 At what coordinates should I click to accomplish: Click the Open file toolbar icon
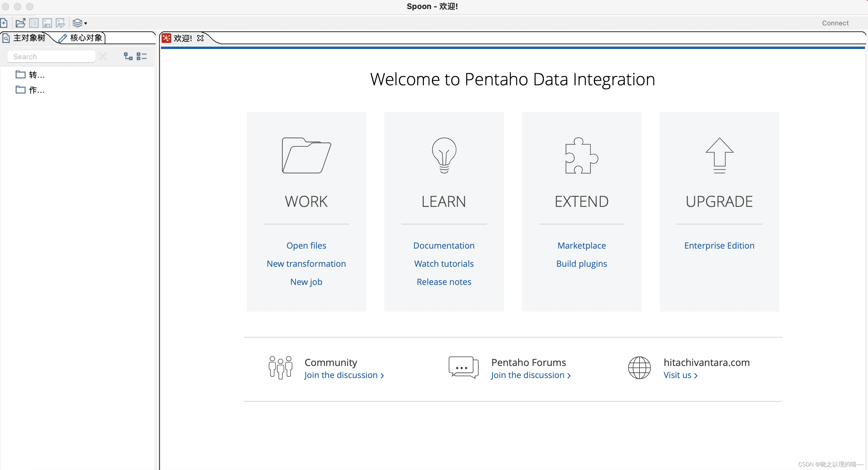(x=21, y=23)
